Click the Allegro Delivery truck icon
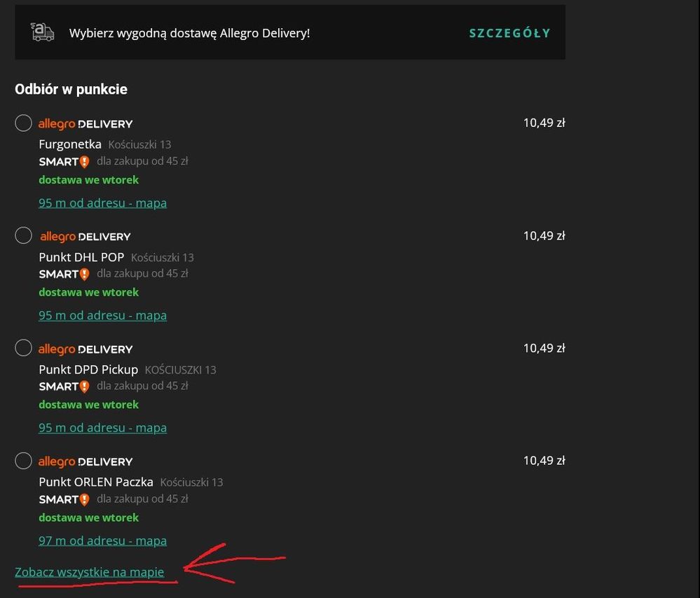Screen dimensions: 700x598 [43, 32]
